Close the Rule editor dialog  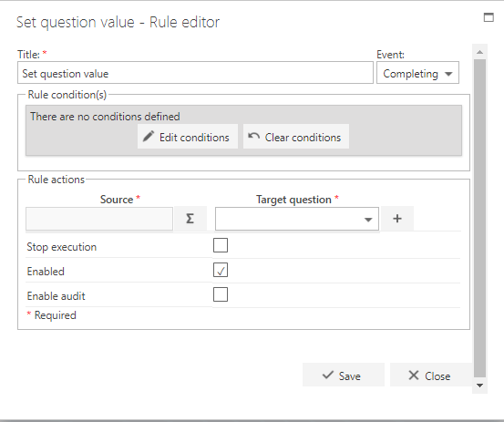431,375
